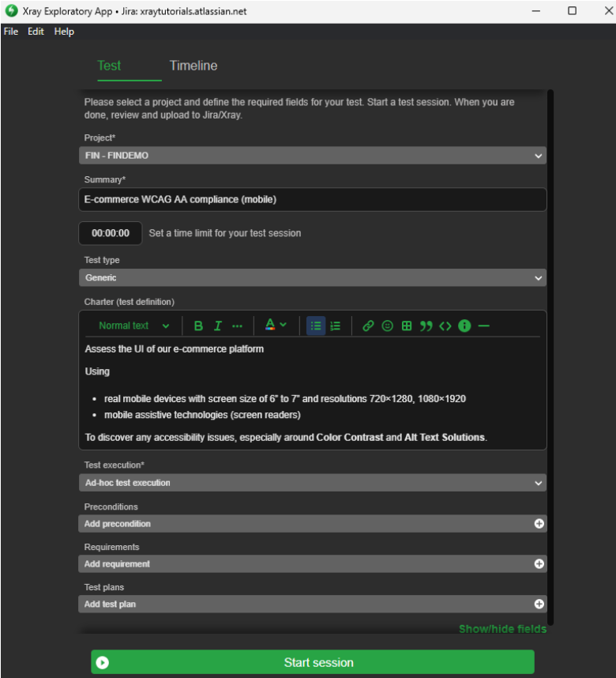Click the play icon on Start session
Image resolution: width=616 pixels, height=678 pixels.
coord(103,662)
